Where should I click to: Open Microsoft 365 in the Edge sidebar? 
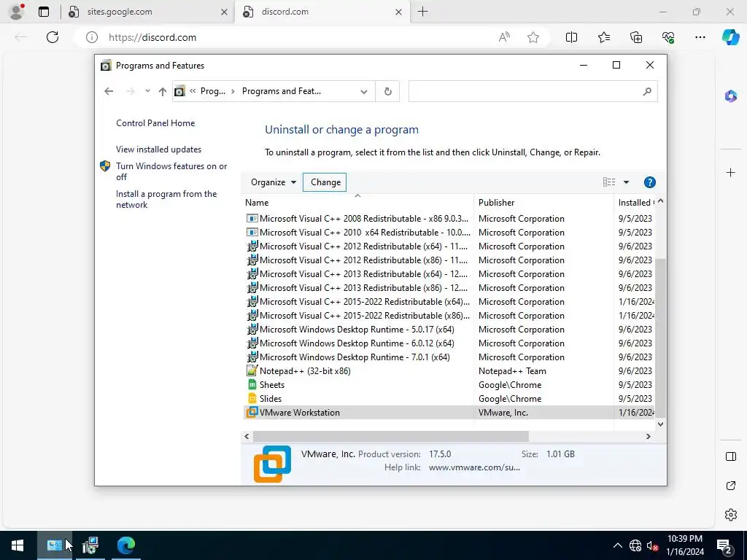(x=731, y=96)
